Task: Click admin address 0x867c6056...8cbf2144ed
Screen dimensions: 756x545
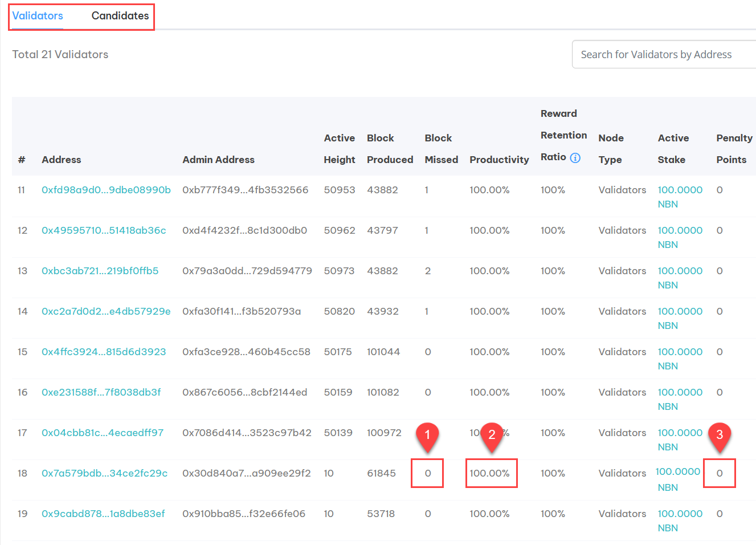Action: coord(245,392)
